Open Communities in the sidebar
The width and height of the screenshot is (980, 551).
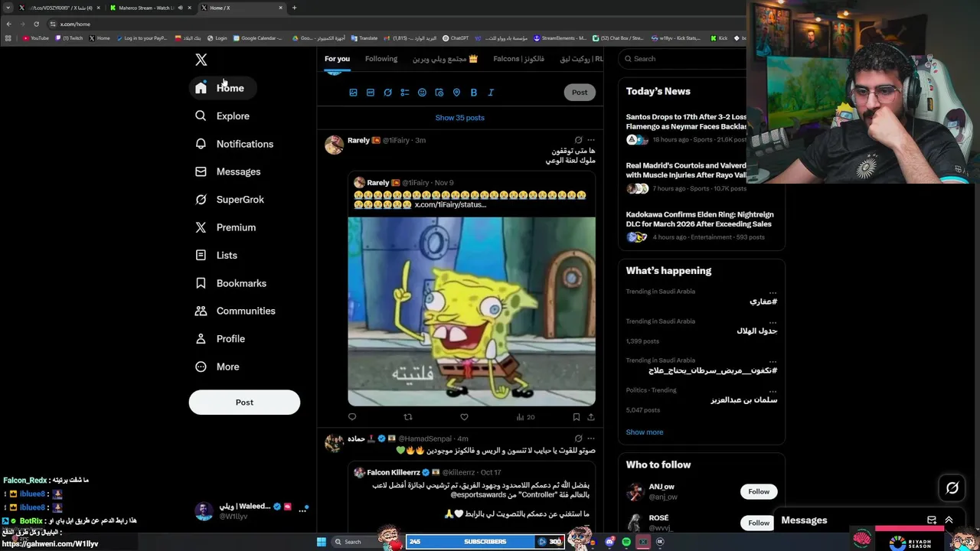pyautogui.click(x=236, y=311)
